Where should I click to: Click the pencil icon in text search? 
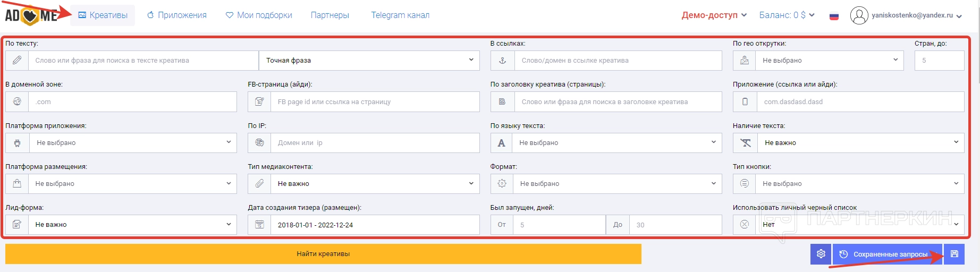tap(17, 61)
